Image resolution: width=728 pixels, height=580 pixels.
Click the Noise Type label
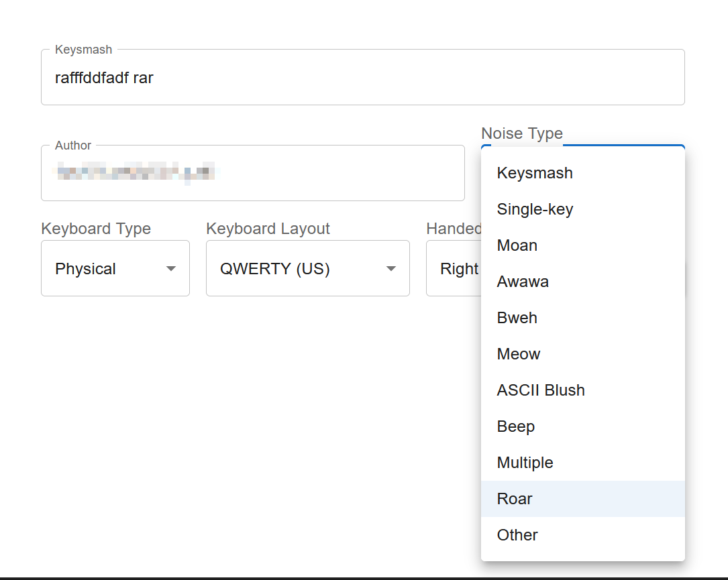521,133
